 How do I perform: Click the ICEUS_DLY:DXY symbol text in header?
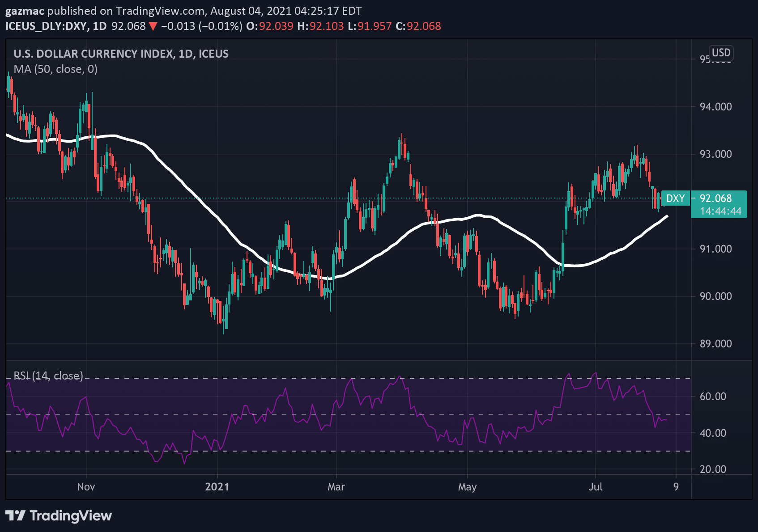click(46, 26)
